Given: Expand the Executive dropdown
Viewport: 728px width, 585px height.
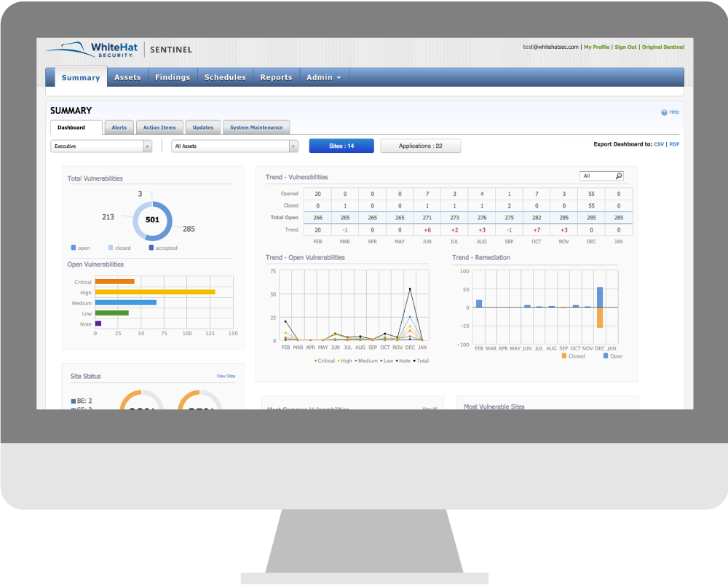Looking at the screenshot, I should coord(101,146).
